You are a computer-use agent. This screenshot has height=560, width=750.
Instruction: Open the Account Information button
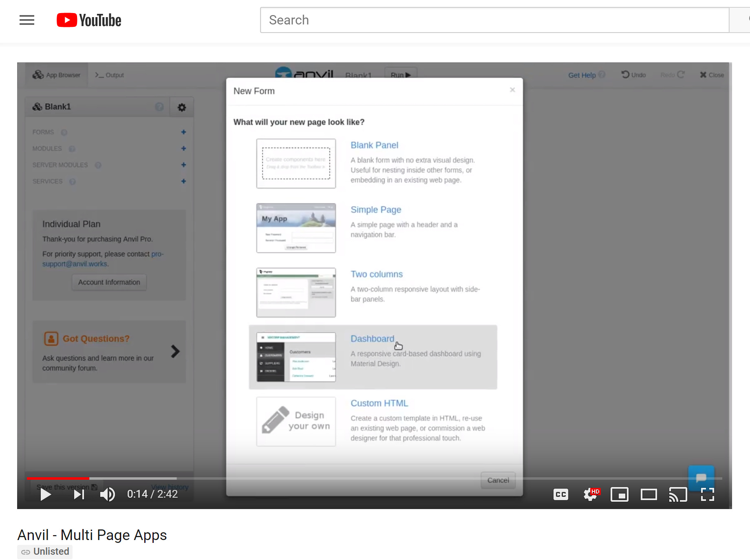point(109,282)
